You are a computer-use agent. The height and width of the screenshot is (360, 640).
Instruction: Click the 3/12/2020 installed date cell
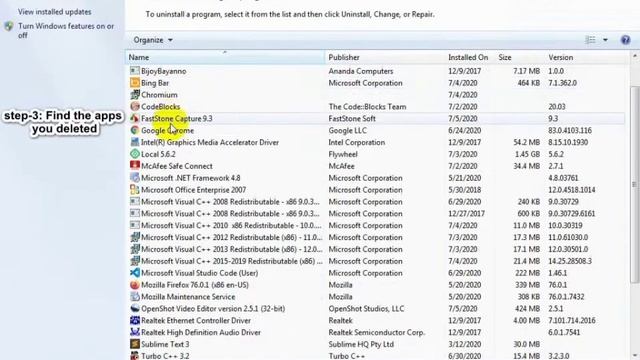coord(463,344)
